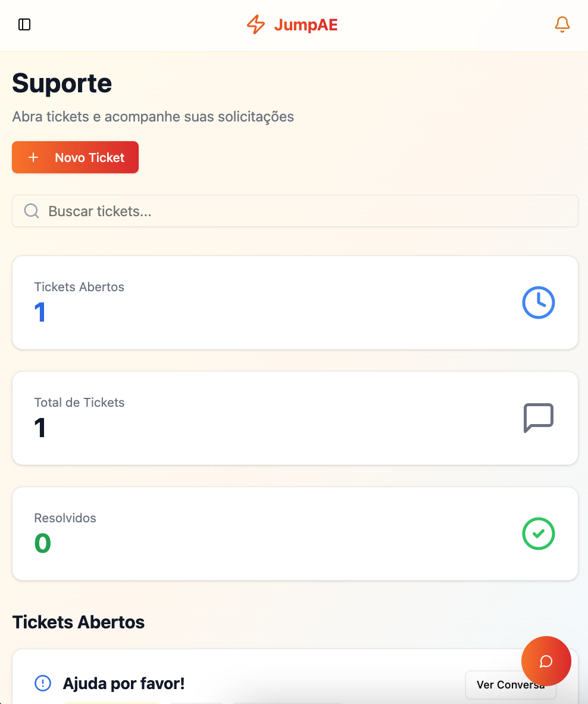Viewport: 588px width, 704px height.
Task: Select the Resolvidos card label
Action: pos(65,518)
